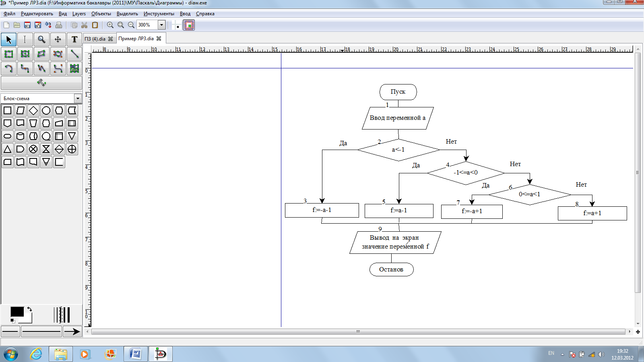644x362 pixels.
Task: Reset colors to default black and white
Action: pyautogui.click(x=13, y=321)
